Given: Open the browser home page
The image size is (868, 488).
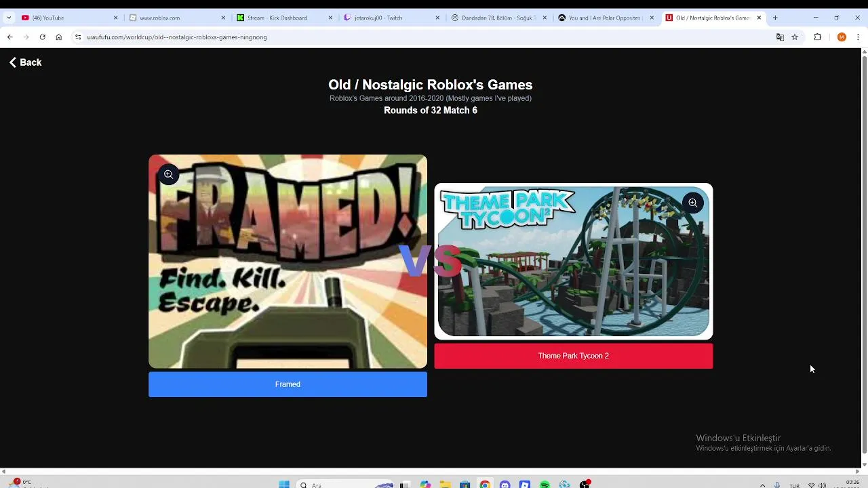Looking at the screenshot, I should [59, 37].
